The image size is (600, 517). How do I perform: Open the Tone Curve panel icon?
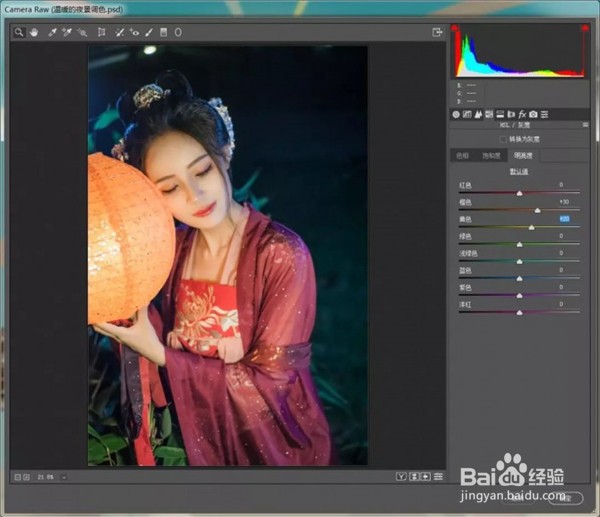tap(467, 114)
